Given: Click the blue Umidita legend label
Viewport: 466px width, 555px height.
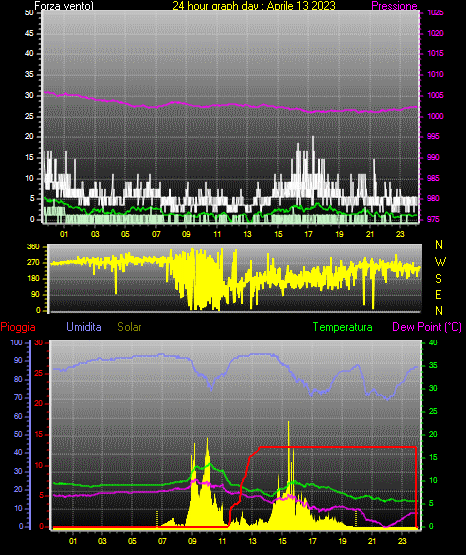Looking at the screenshot, I should click(x=84, y=327).
